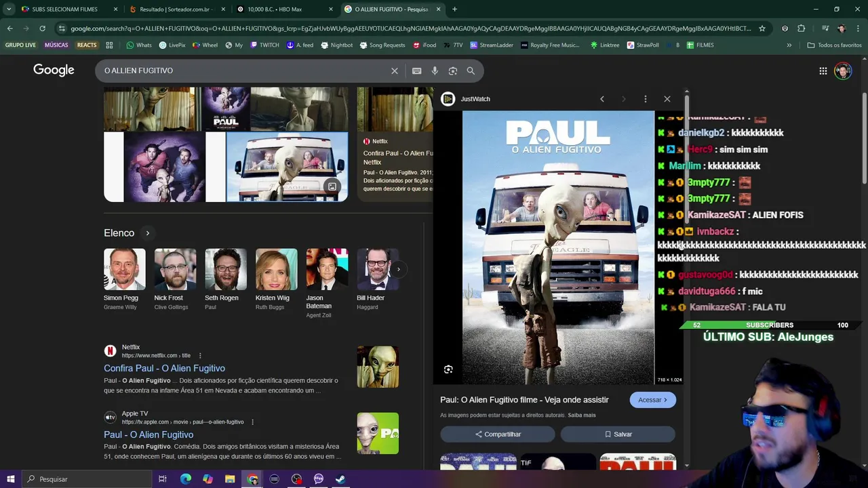Click the Saiba mais link

(582, 415)
